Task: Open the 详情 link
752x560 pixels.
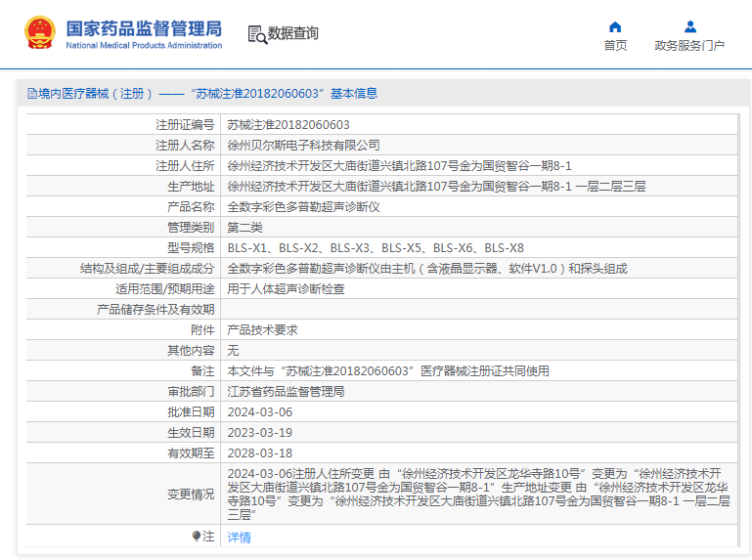Action: (239, 537)
